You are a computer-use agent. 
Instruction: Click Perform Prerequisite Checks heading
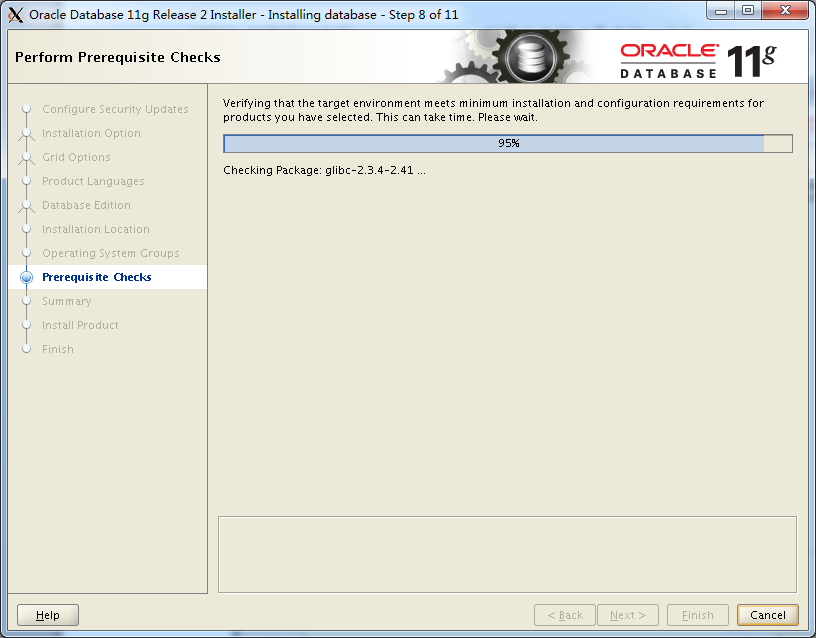pyautogui.click(x=118, y=57)
